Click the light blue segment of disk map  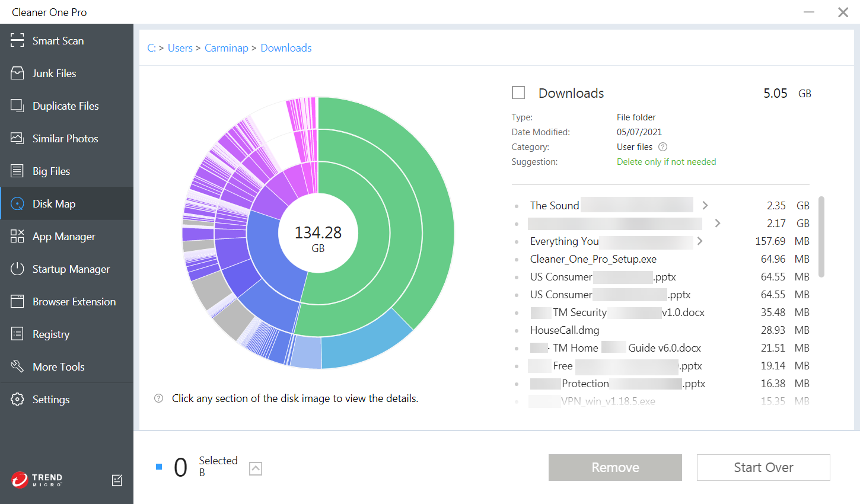pyautogui.click(x=368, y=341)
